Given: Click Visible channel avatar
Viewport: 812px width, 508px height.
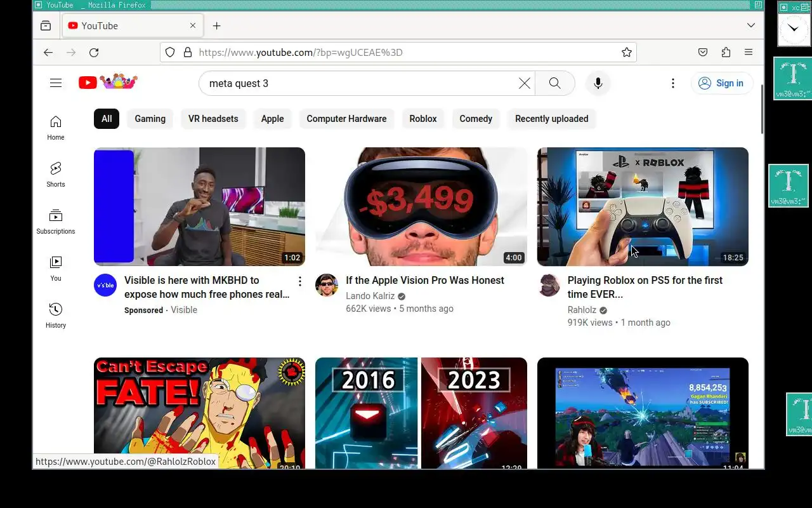Looking at the screenshot, I should [105, 285].
